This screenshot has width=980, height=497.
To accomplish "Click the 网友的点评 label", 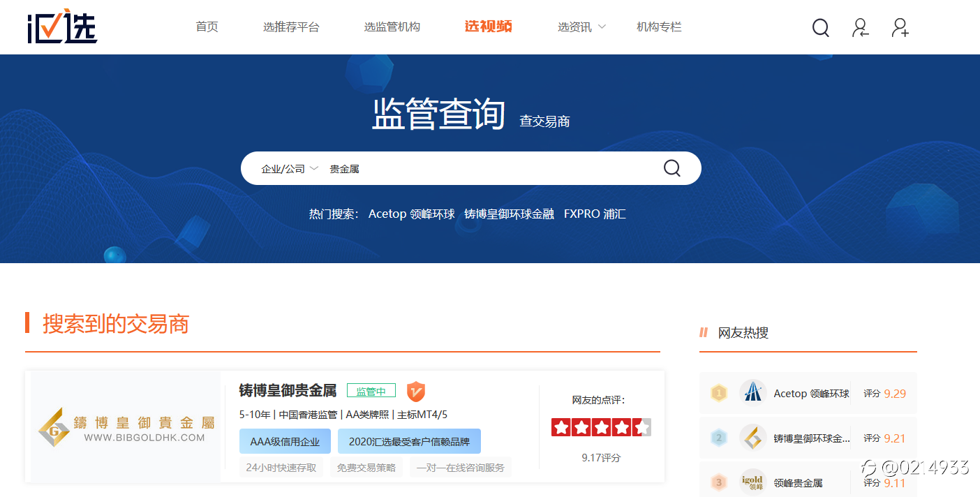I will coord(598,399).
